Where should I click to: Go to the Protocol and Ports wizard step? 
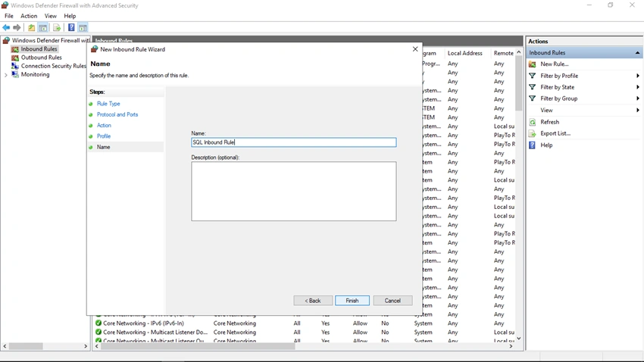point(117,114)
